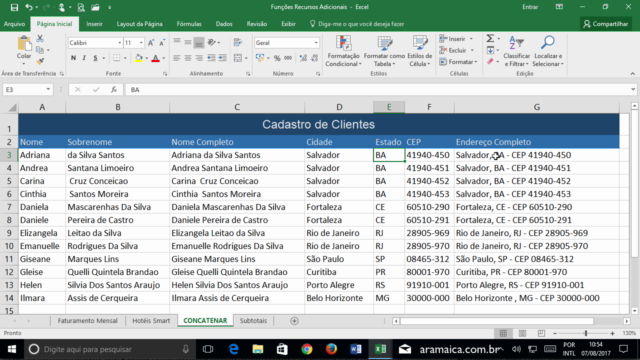This screenshot has height=360, width=640.
Task: Increase font size with larger A icon
Action: [151, 43]
